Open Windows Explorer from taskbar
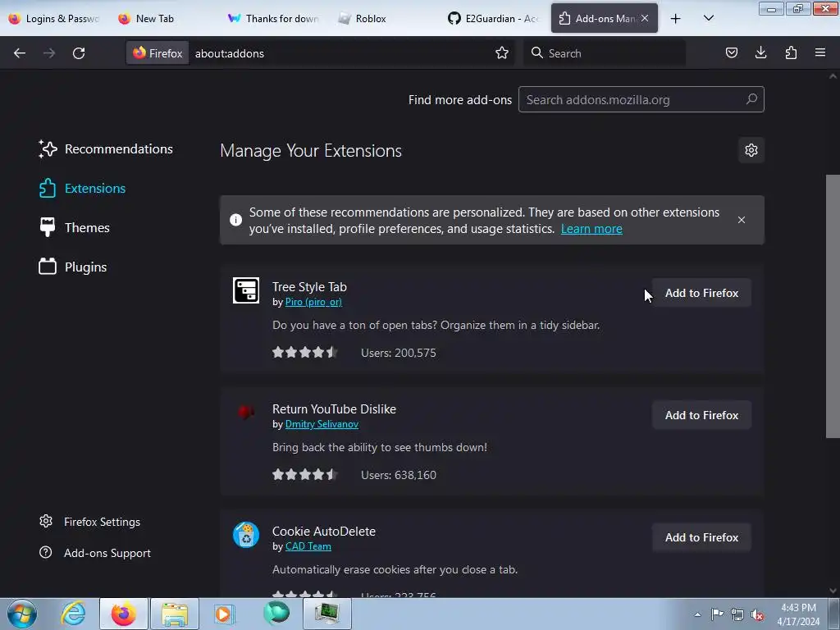The image size is (840, 630). 175,614
